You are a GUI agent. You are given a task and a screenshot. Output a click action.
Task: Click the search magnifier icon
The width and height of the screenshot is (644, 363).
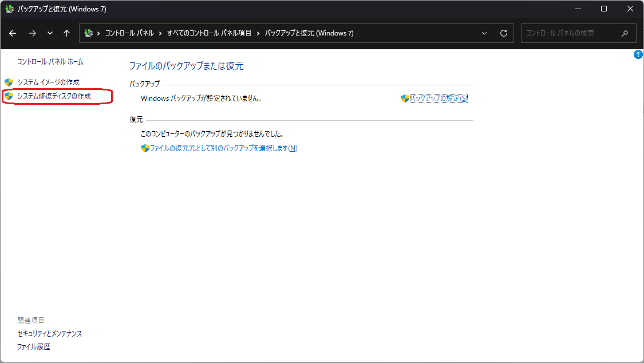(x=625, y=33)
